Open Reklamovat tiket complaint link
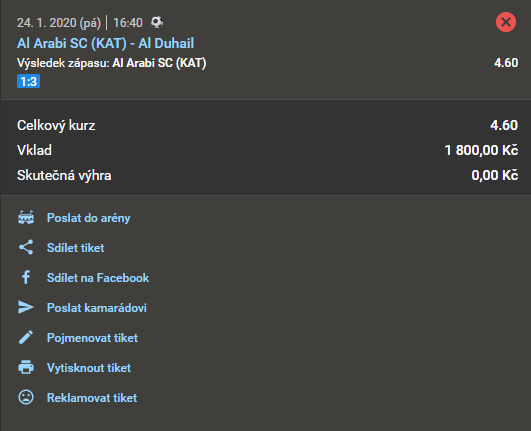Viewport: 531px width, 431px height. pos(92,398)
